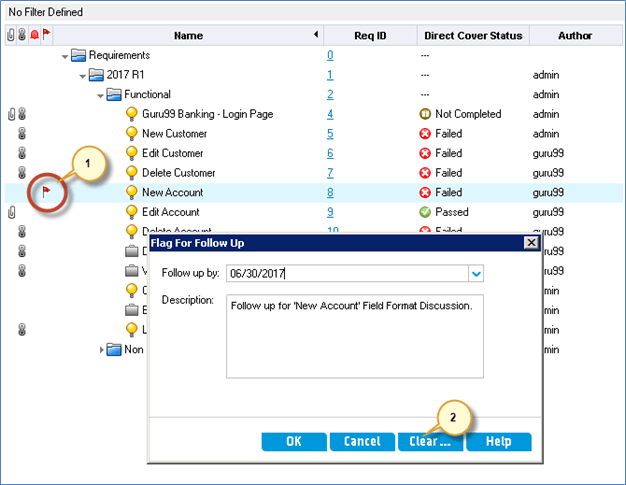Screen dimensions: 626x485
Task: Collapse the 2017 R1 folder
Action: point(83,75)
